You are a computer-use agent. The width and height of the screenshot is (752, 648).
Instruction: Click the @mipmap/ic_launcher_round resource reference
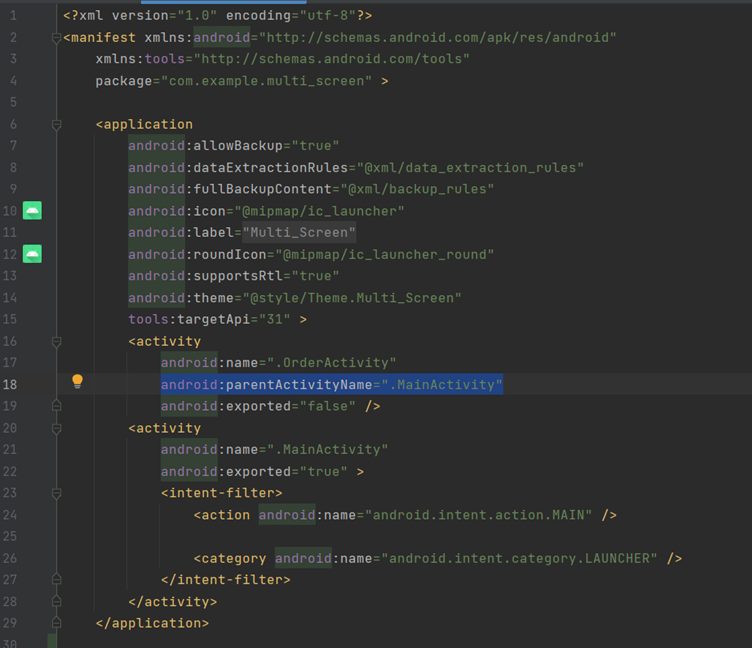pyautogui.click(x=388, y=254)
